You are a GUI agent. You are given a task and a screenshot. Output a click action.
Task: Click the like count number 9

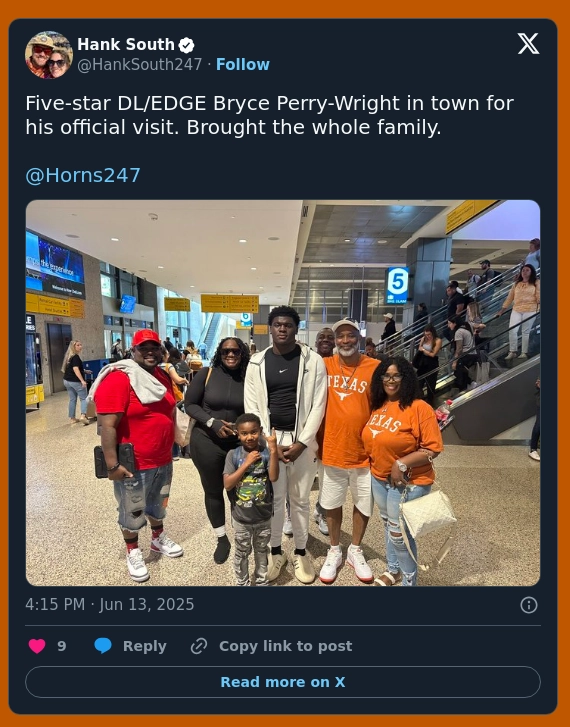pyautogui.click(x=62, y=646)
